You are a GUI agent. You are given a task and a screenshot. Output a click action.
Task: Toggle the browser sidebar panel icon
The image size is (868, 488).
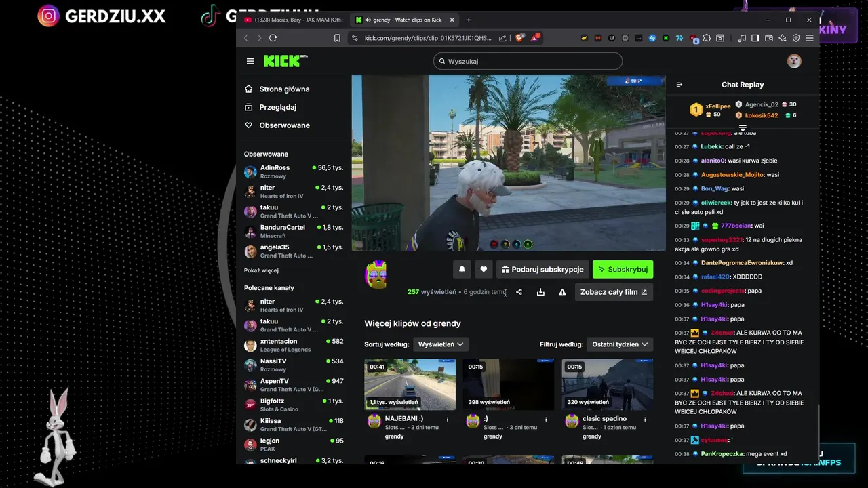click(755, 38)
